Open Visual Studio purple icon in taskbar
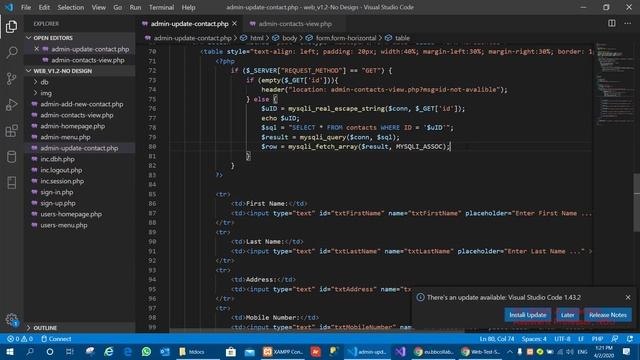Viewport: 640px width, 360px height. point(400,351)
